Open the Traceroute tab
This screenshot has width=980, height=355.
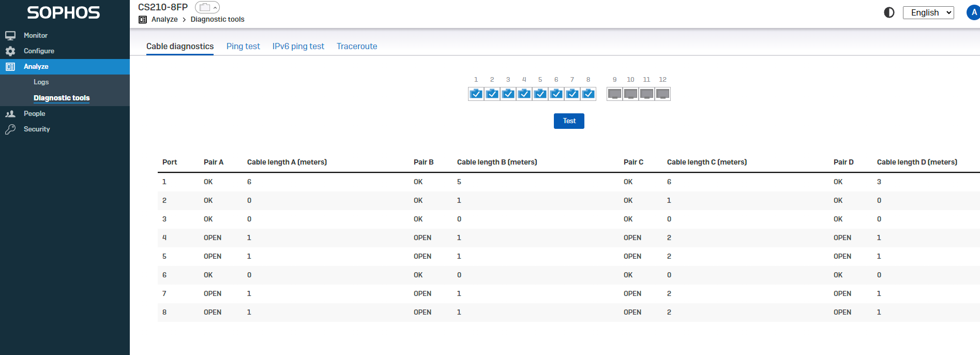357,46
